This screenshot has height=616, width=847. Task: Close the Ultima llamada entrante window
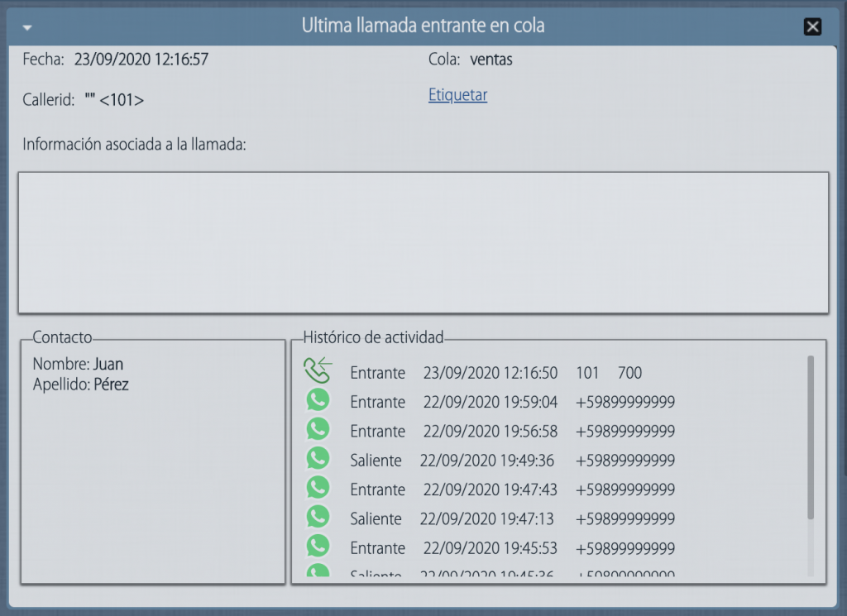pyautogui.click(x=812, y=26)
